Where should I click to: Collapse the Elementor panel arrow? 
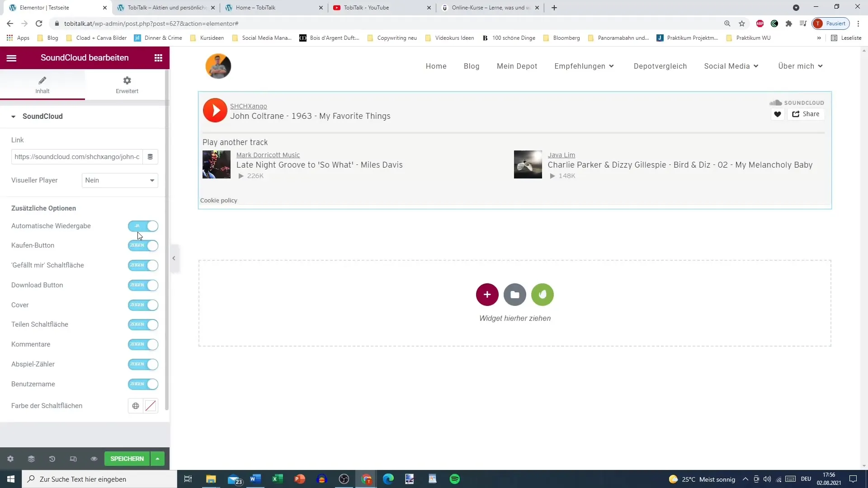[174, 258]
